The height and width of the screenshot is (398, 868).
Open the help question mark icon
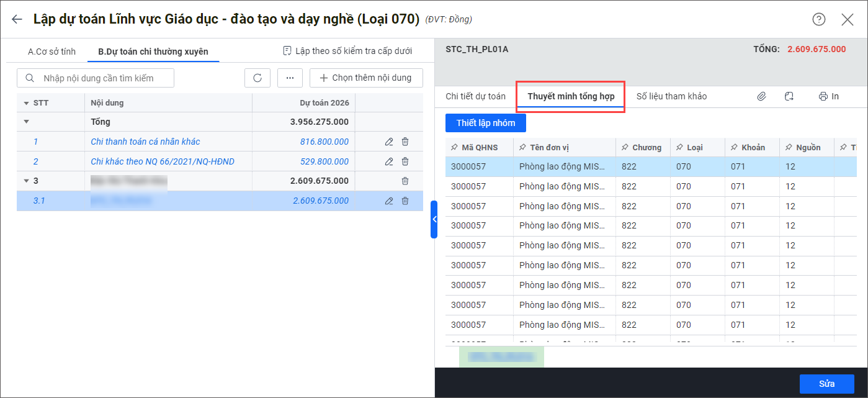[819, 19]
